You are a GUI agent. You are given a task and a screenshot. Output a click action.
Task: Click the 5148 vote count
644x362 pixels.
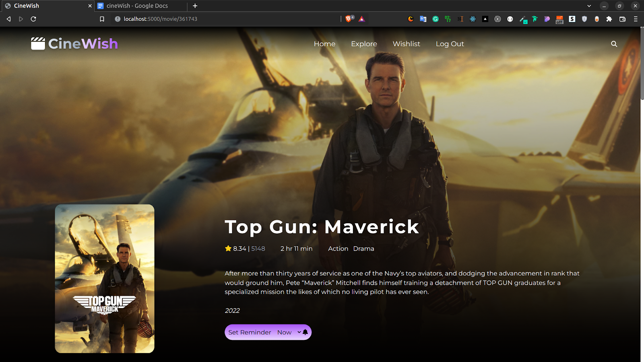click(258, 249)
